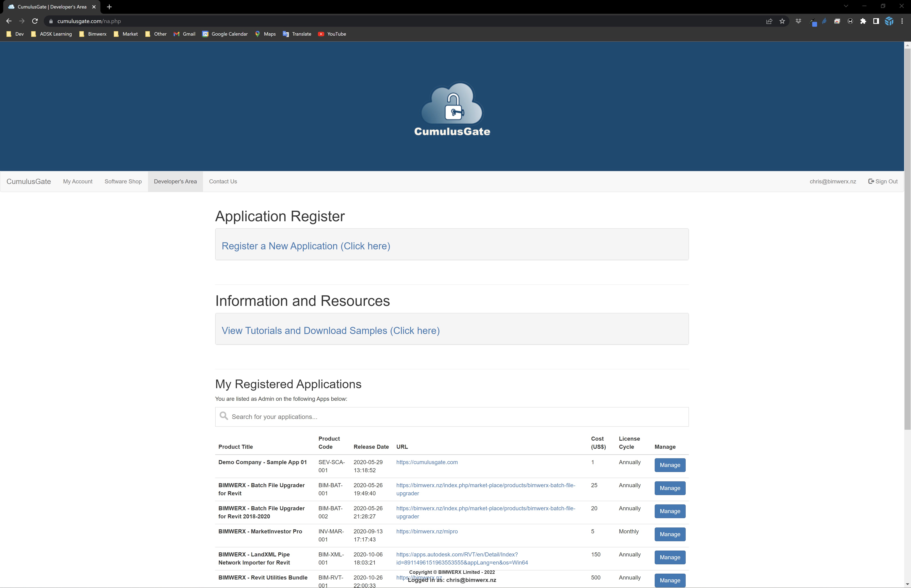Viewport: 911px width, 588px height.
Task: Open the Translate bookmark
Action: pyautogui.click(x=297, y=34)
